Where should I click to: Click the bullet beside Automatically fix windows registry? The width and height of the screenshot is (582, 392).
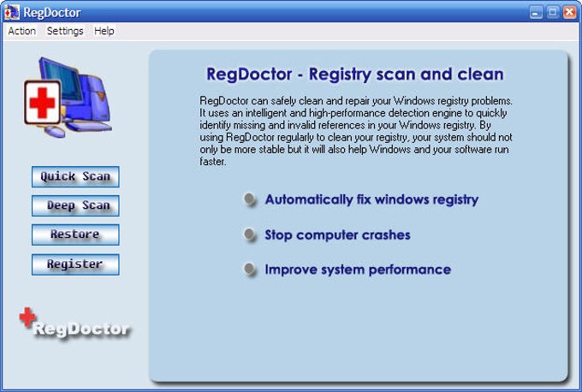click(x=250, y=199)
